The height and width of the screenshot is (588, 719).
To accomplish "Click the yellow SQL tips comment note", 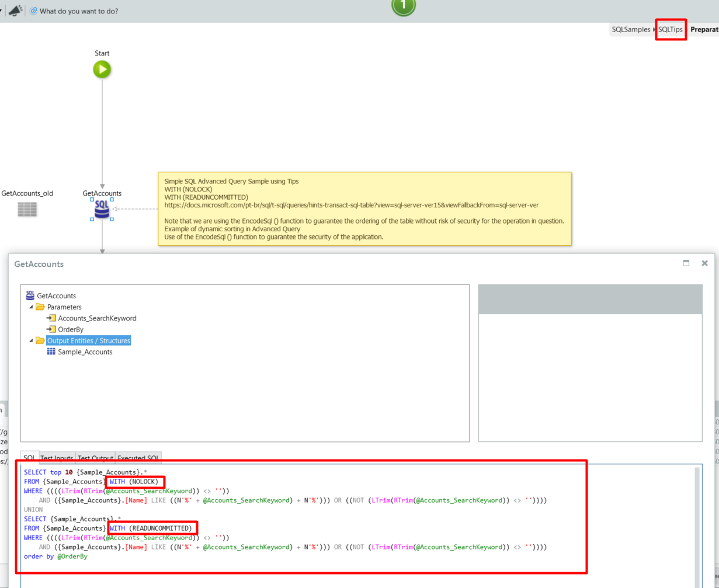I will pos(364,208).
